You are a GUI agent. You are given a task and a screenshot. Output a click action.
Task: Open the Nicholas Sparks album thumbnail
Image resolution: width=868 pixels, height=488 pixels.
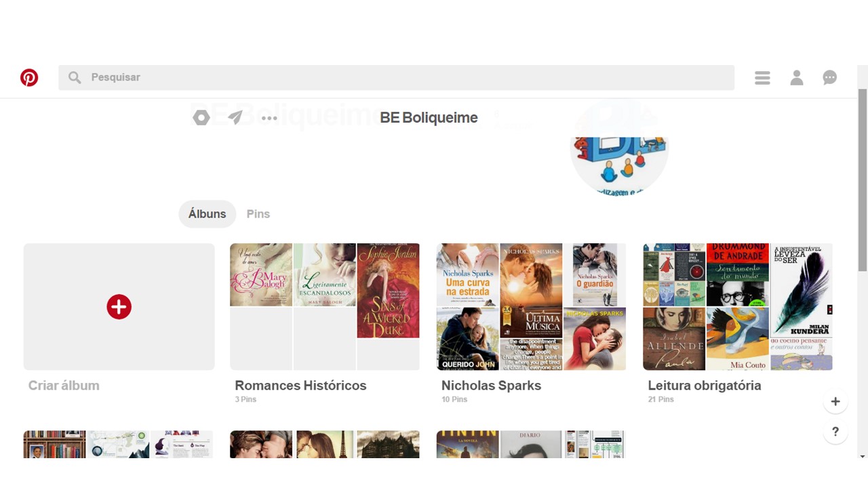click(531, 306)
